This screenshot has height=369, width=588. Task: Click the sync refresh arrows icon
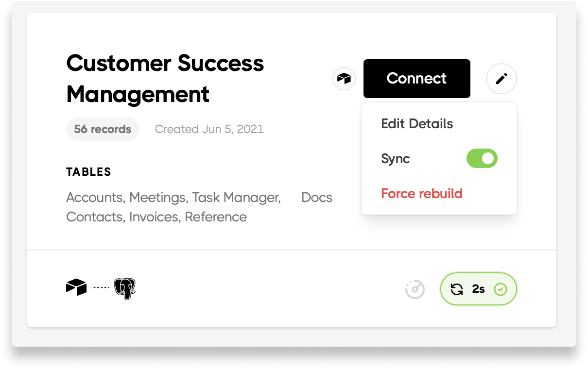tap(457, 289)
